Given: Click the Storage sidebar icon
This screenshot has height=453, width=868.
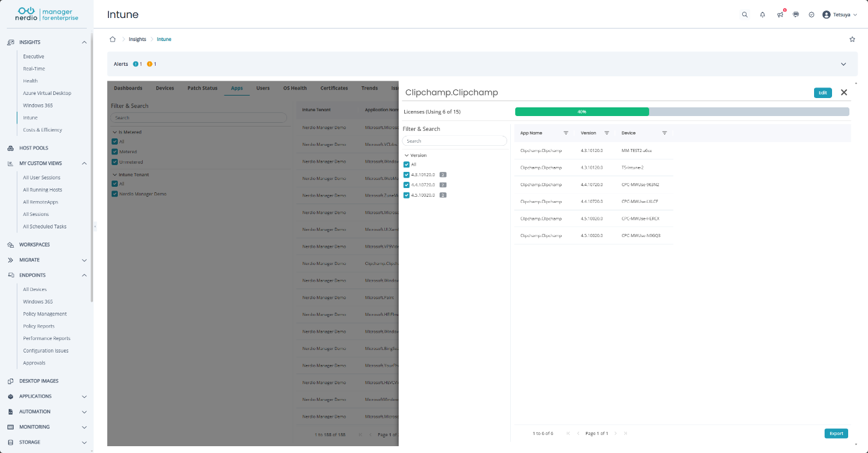Looking at the screenshot, I should (x=11, y=442).
